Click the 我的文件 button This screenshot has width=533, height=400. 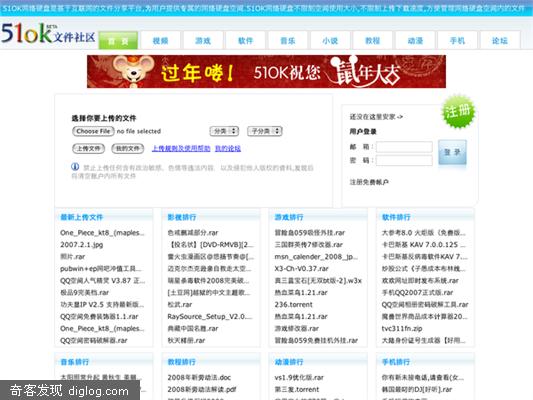coord(128,149)
